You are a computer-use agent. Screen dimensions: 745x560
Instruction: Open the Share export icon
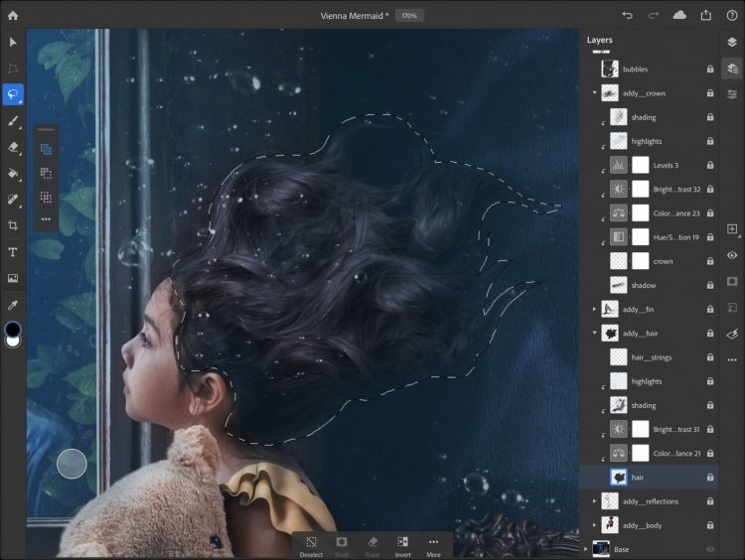coord(706,15)
